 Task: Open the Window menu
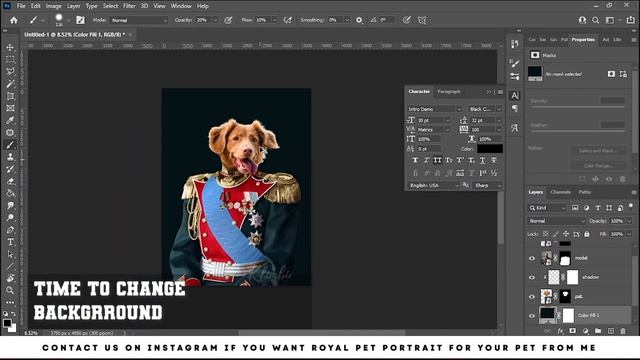tap(181, 6)
